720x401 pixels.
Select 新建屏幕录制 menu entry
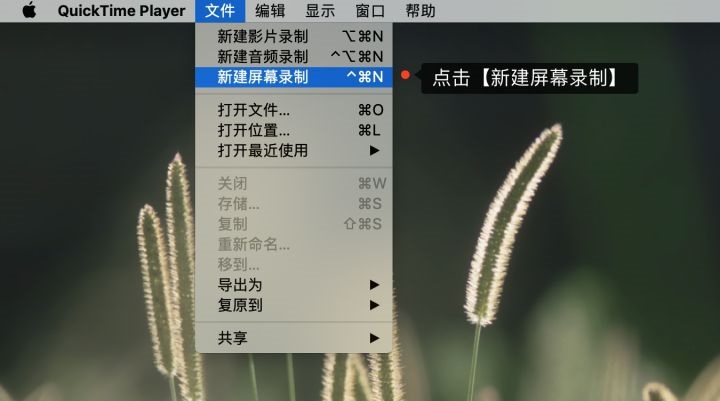(x=294, y=77)
